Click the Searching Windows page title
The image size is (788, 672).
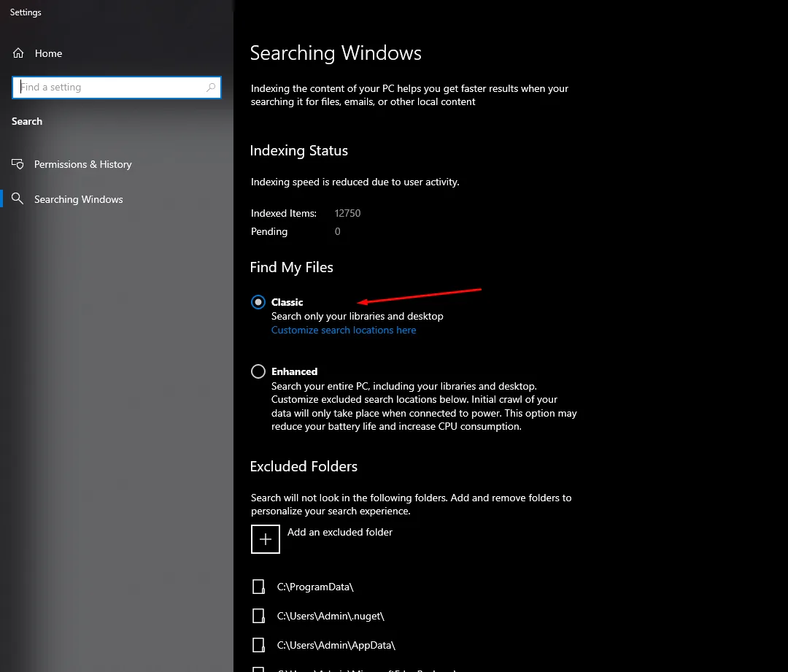[x=336, y=53]
